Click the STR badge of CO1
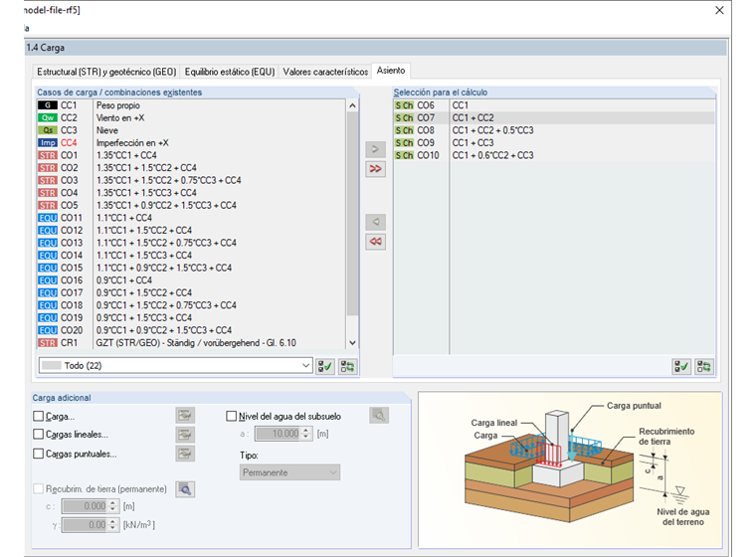The height and width of the screenshot is (557, 756). [x=48, y=155]
